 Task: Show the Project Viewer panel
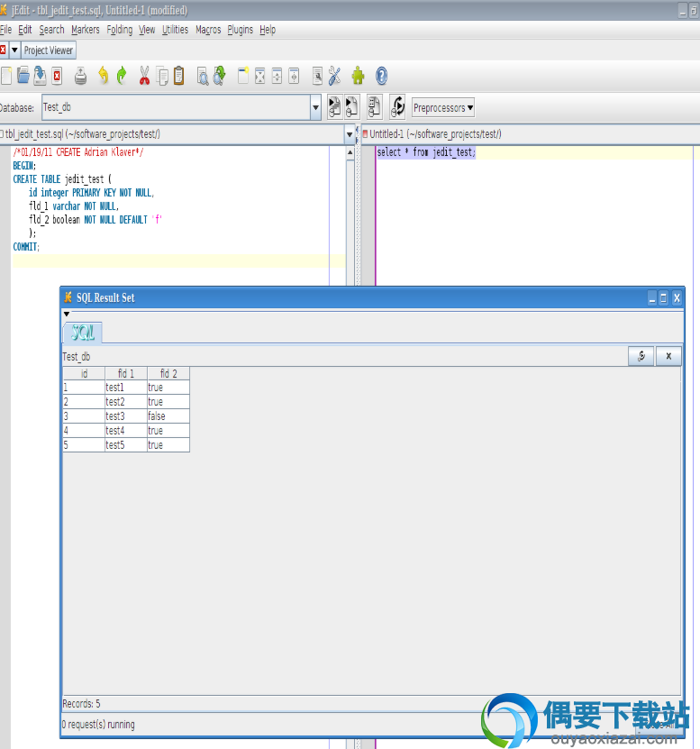pos(49,50)
